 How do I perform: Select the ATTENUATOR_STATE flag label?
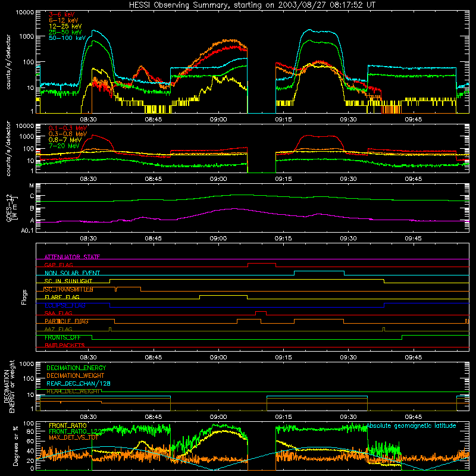coord(72,257)
